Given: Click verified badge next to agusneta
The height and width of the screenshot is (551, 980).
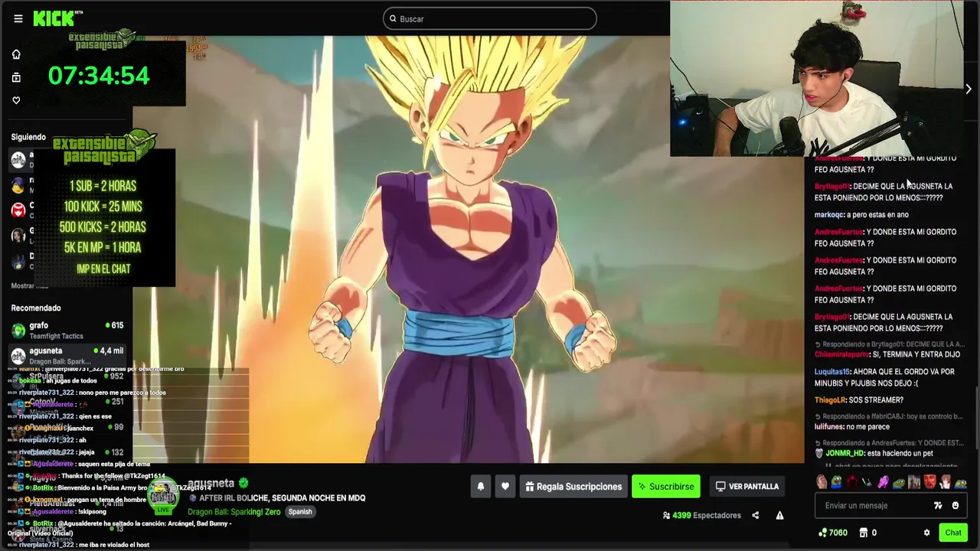Looking at the screenshot, I should point(243,483).
